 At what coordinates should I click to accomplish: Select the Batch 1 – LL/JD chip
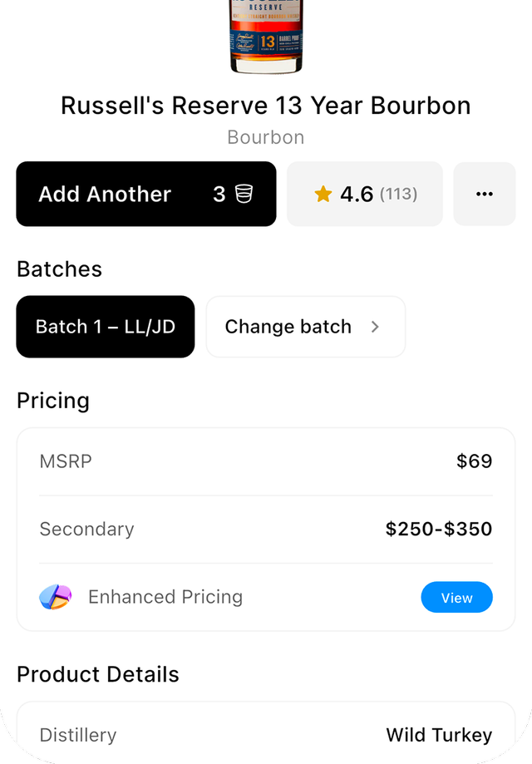click(x=106, y=327)
